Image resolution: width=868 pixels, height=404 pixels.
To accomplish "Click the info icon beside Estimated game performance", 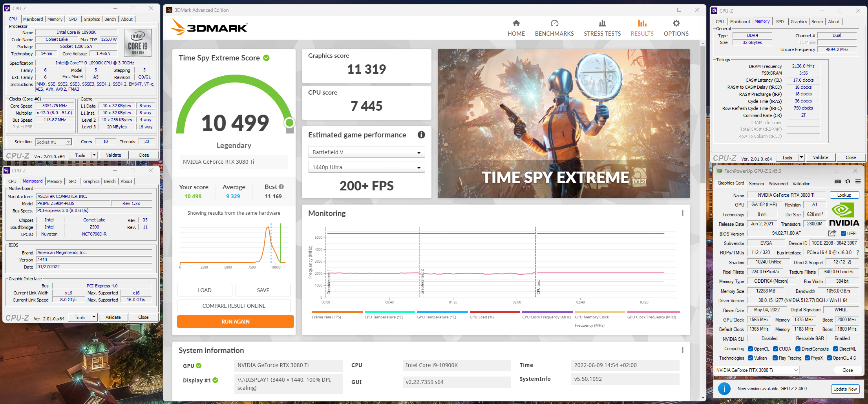I will click(x=421, y=135).
